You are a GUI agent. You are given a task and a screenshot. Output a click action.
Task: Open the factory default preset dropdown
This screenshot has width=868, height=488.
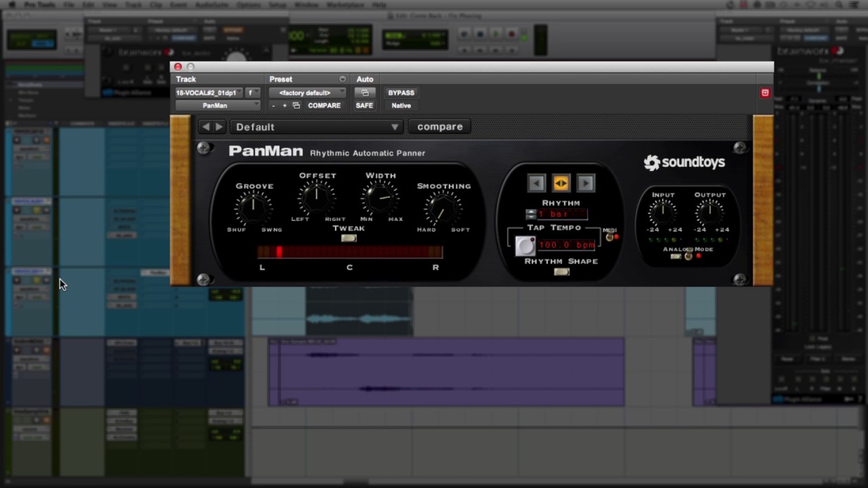(307, 93)
